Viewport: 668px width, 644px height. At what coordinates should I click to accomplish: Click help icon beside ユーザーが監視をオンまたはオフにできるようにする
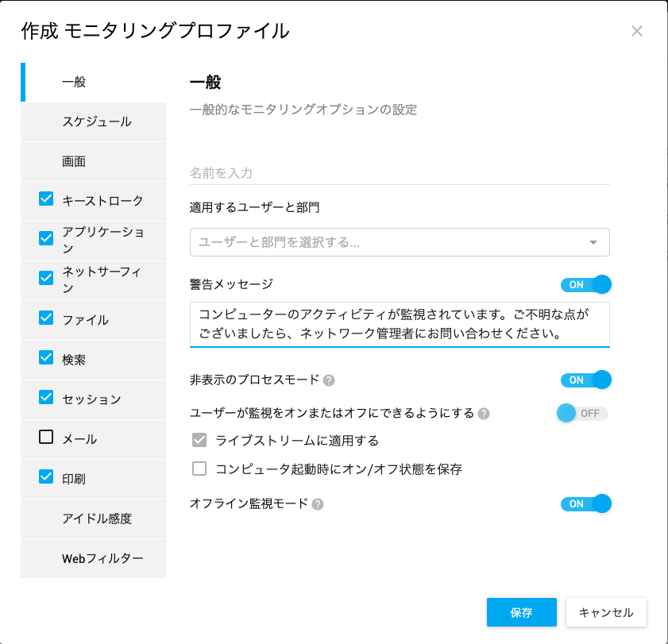click(x=484, y=414)
